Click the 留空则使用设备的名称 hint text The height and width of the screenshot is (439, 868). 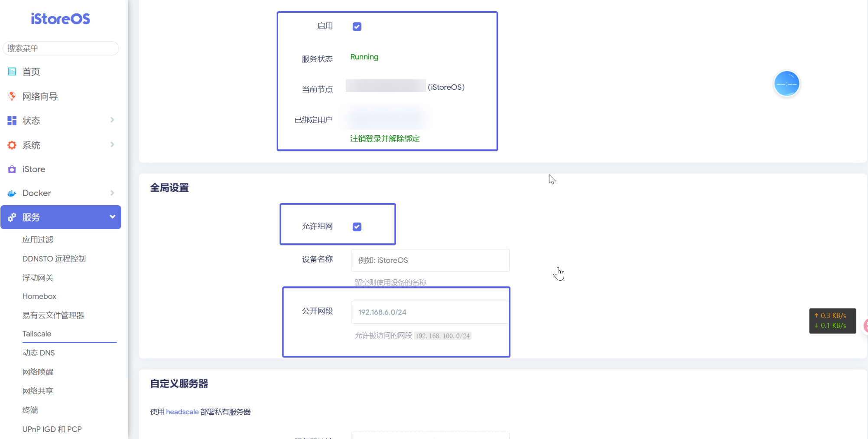(x=391, y=282)
